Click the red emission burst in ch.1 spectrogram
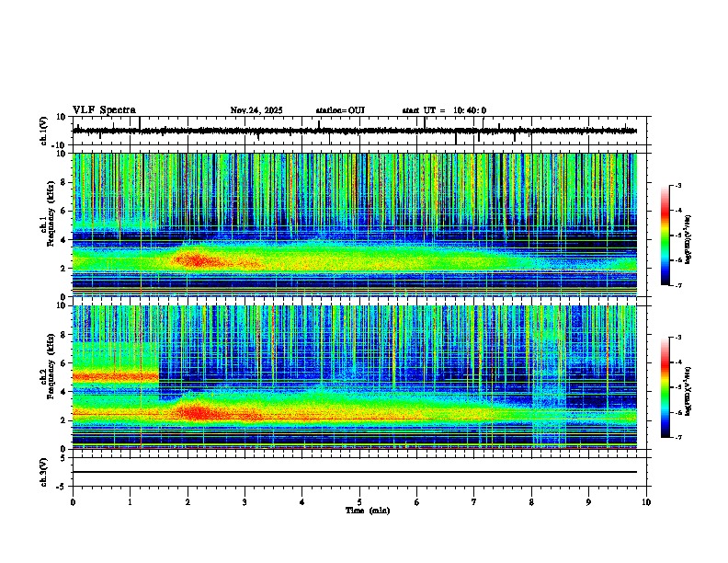The width and height of the screenshot is (728, 563). coord(198,260)
